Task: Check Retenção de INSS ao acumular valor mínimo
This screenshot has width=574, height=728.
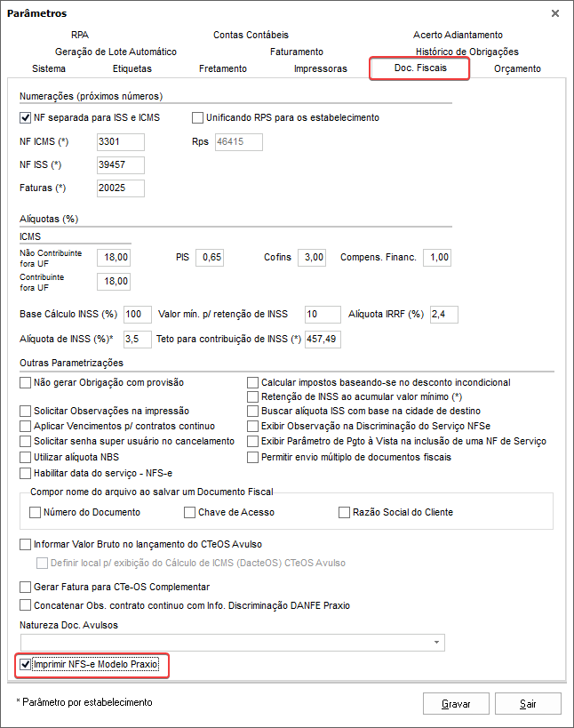Action: click(x=253, y=397)
